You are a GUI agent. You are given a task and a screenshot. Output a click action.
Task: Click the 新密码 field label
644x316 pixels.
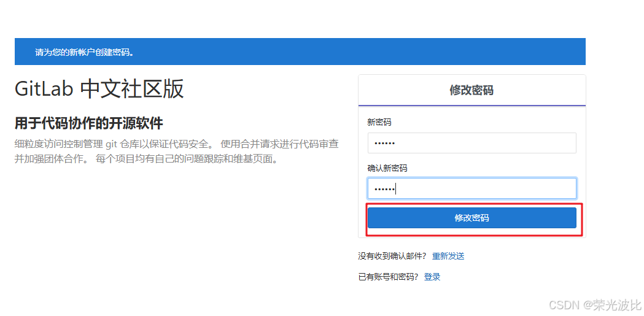click(379, 122)
